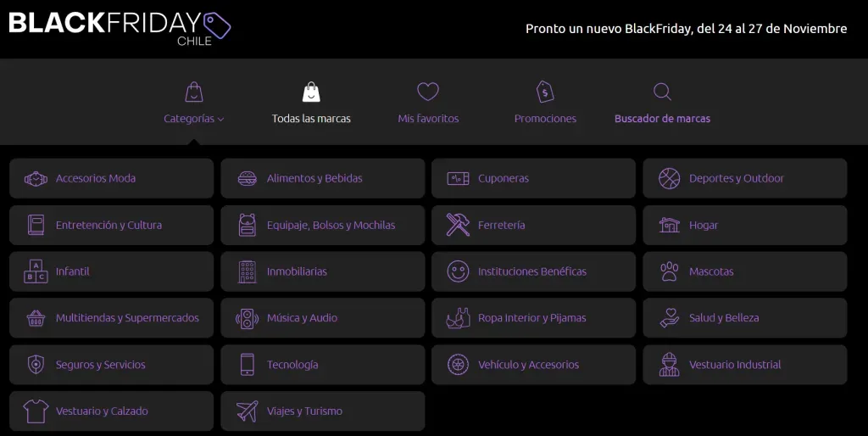Open the Infantil category

[111, 271]
